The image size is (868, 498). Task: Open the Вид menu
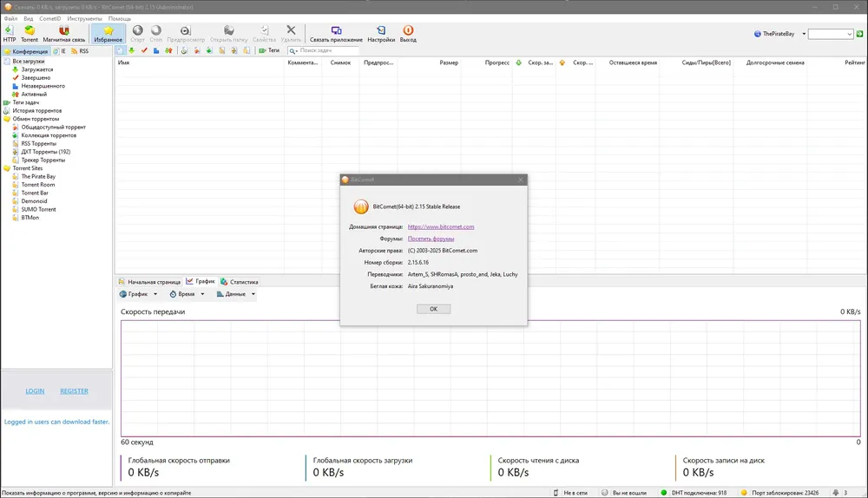[29, 18]
